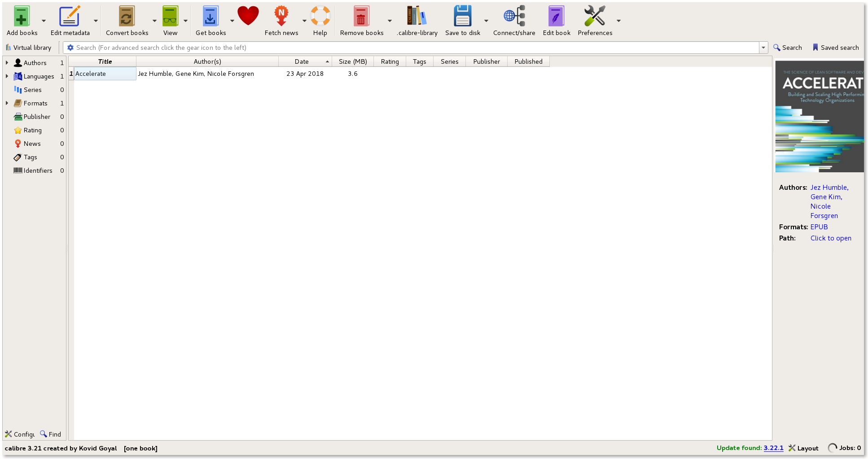868x459 pixels.
Task: Sort by the Tags column header
Action: pos(420,61)
